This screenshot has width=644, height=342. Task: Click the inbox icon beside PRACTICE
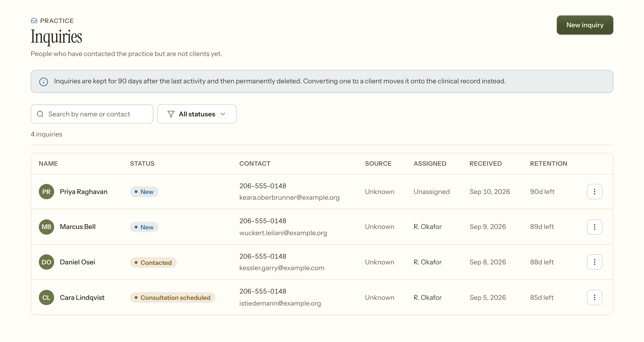pos(34,21)
